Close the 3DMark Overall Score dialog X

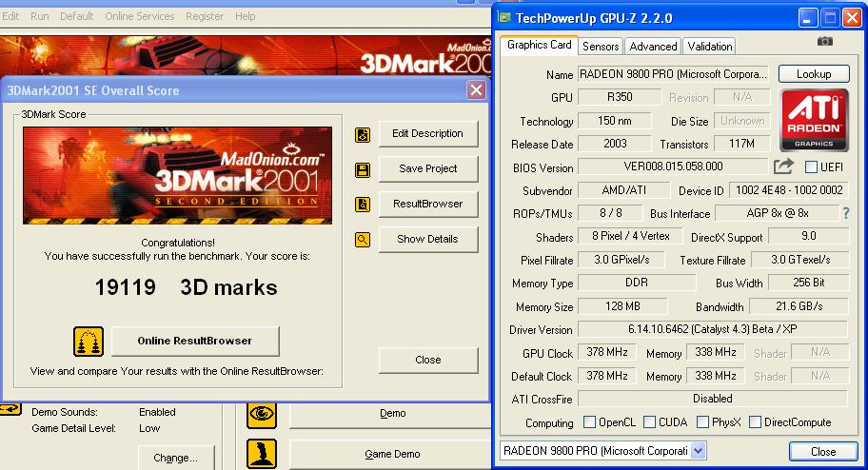pyautogui.click(x=476, y=89)
